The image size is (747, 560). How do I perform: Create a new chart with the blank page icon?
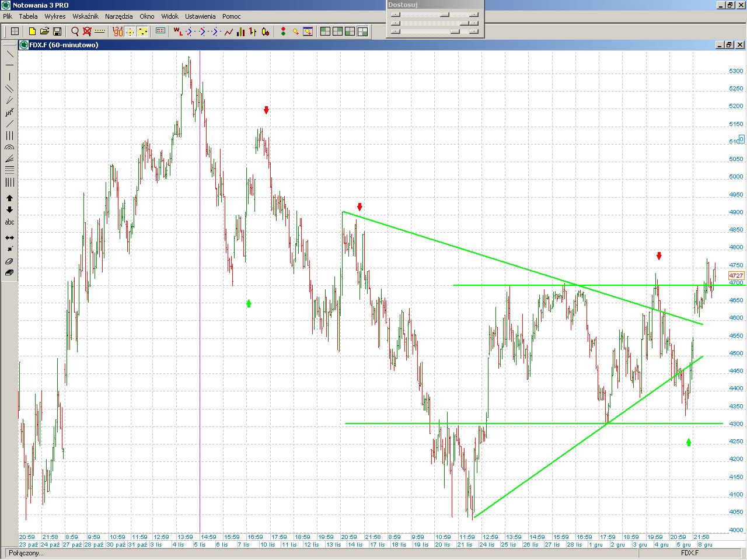pos(32,32)
